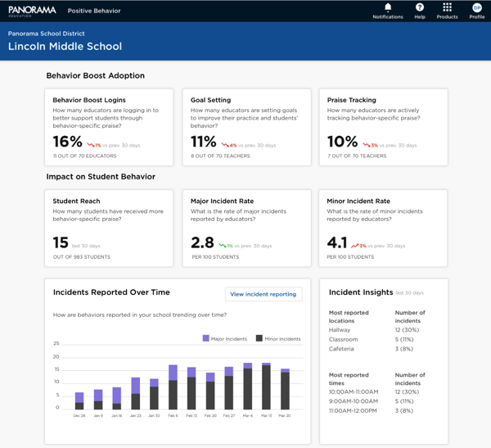Screen dimensions: 491x448
Task: Click the Mar 13 bar in chart
Action: 266,387
